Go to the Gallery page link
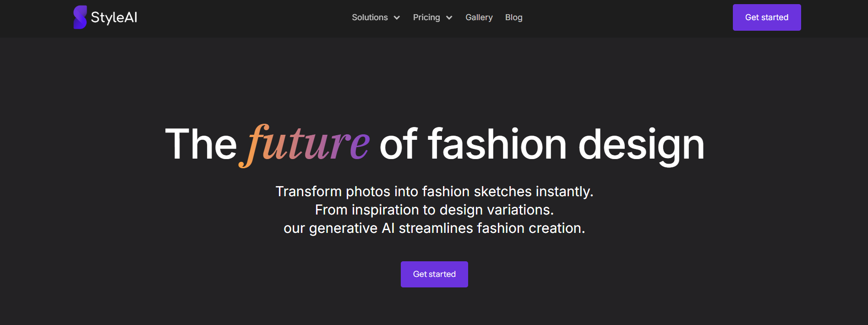This screenshot has height=325, width=868. click(479, 17)
